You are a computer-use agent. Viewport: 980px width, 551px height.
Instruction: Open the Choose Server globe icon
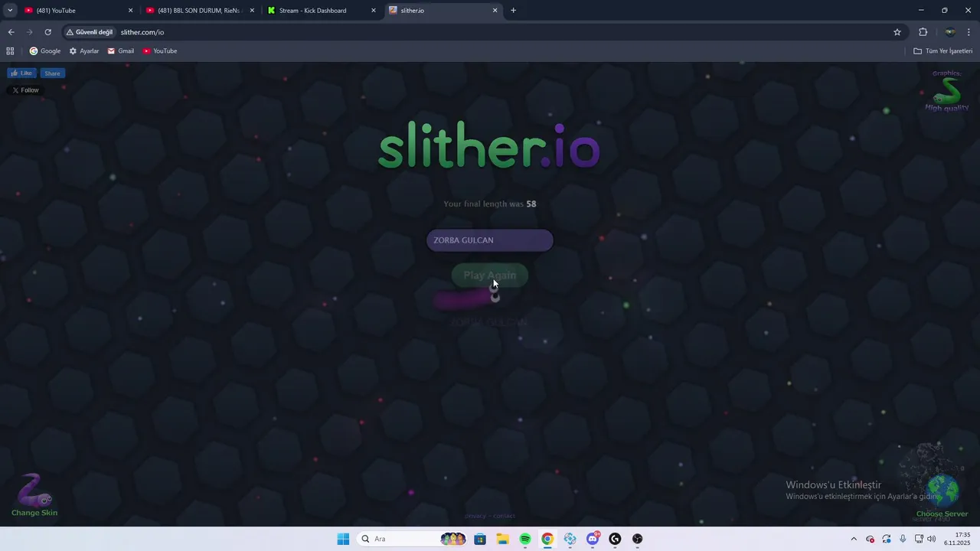click(x=942, y=491)
